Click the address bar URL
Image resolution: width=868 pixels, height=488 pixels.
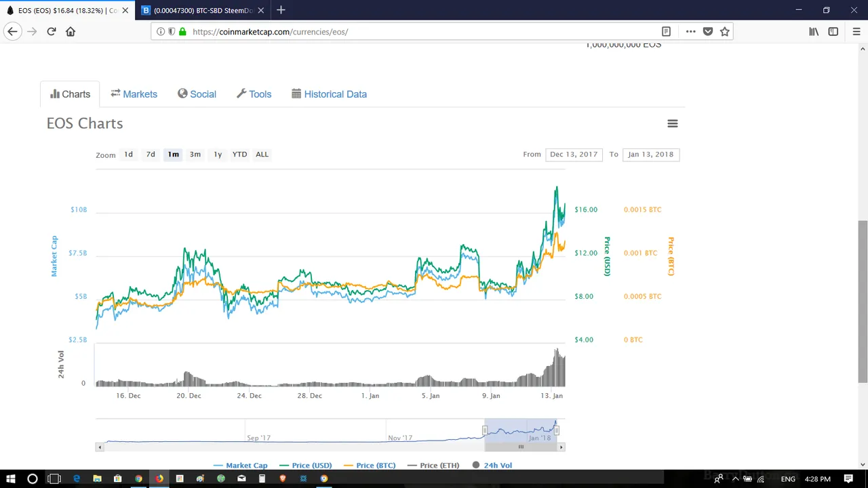tap(271, 31)
